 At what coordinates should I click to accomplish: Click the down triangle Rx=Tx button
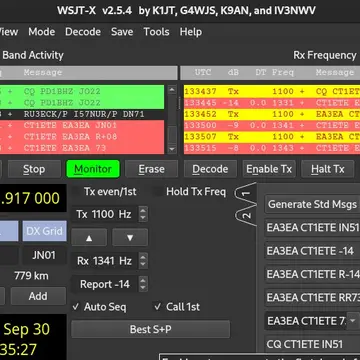(130, 237)
